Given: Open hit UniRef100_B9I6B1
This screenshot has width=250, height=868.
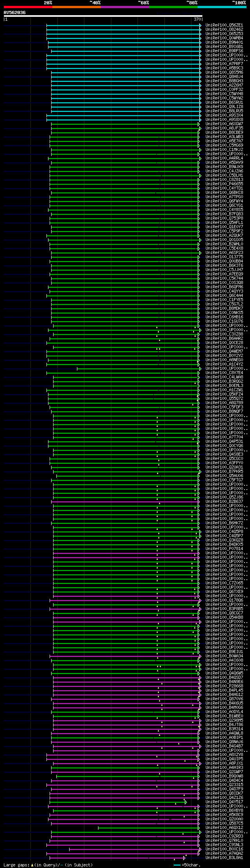Looking at the screenshot, I should [x=224, y=47].
